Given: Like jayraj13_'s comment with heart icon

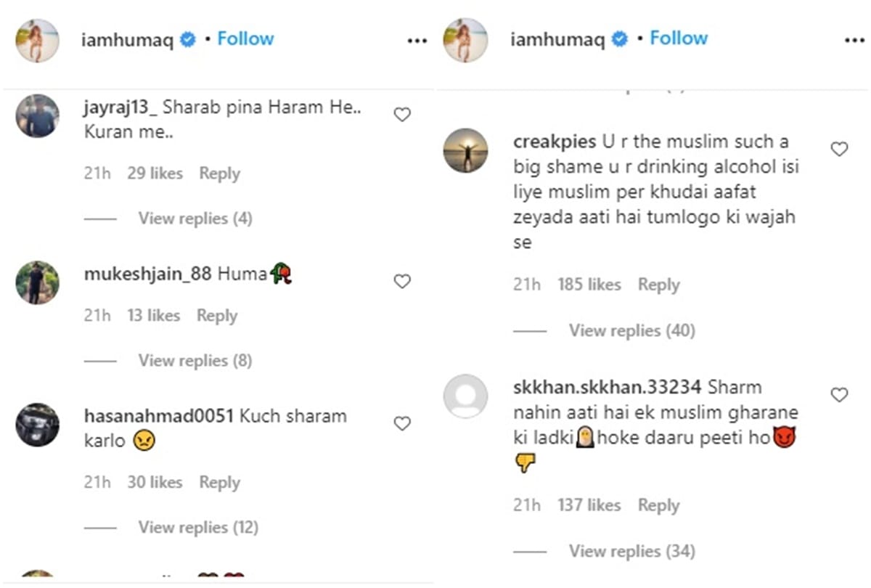Looking at the screenshot, I should pos(401,115).
